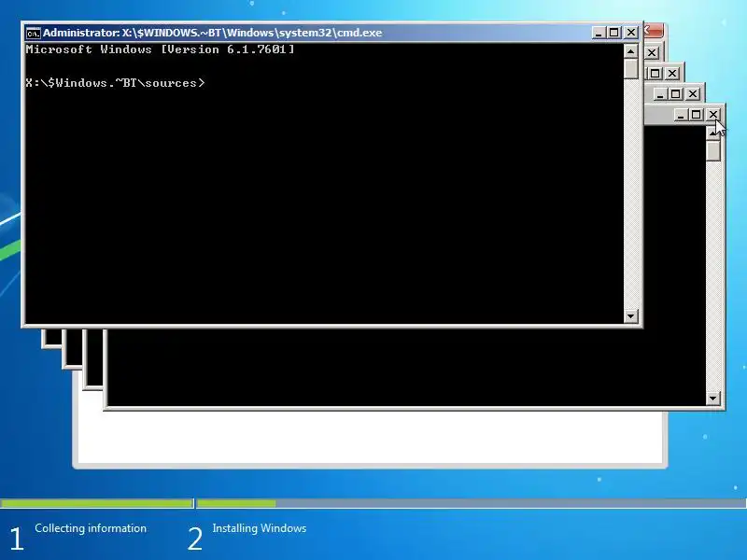Screen dimensions: 747x560
Task: Close the background cmd window showing only an X button
Action: 652,53
